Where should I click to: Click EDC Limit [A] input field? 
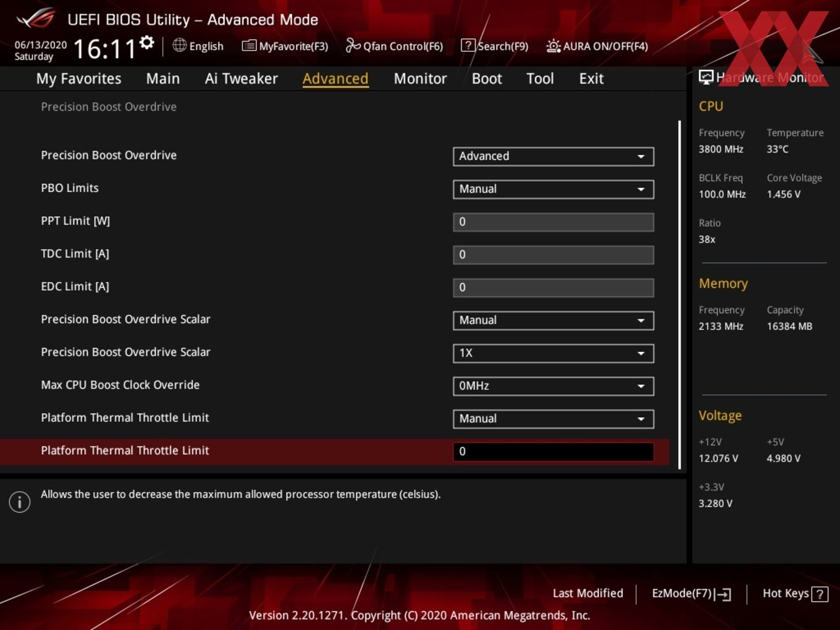pos(553,287)
